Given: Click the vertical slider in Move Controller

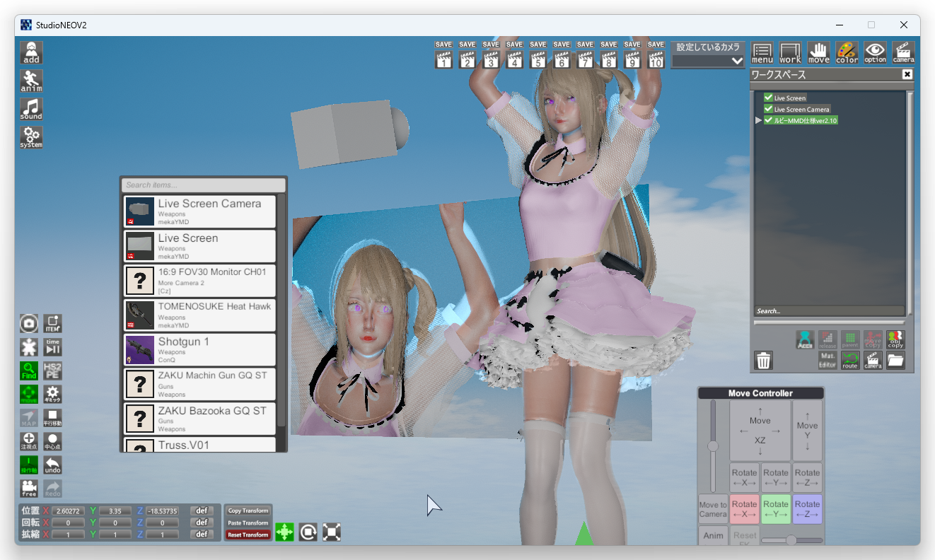Looking at the screenshot, I should tap(713, 446).
